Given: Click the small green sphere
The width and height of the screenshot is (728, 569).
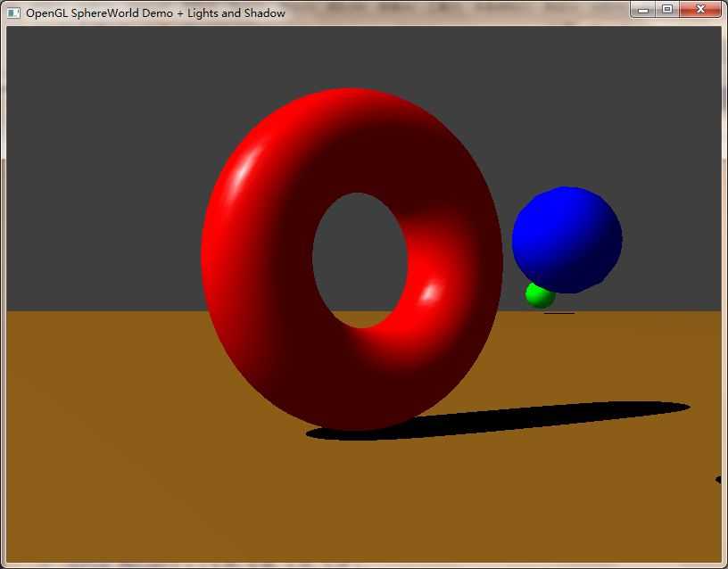Looking at the screenshot, I should [x=539, y=297].
